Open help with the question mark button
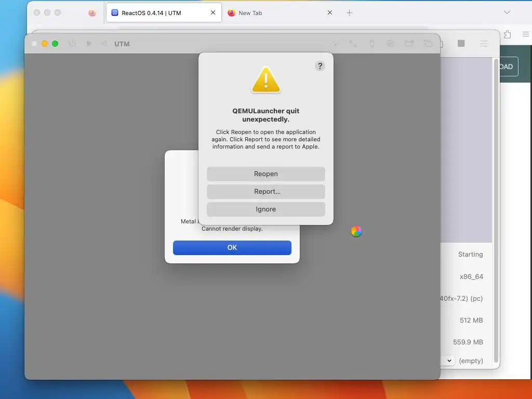Image resolution: width=532 pixels, height=399 pixels. 320,66
